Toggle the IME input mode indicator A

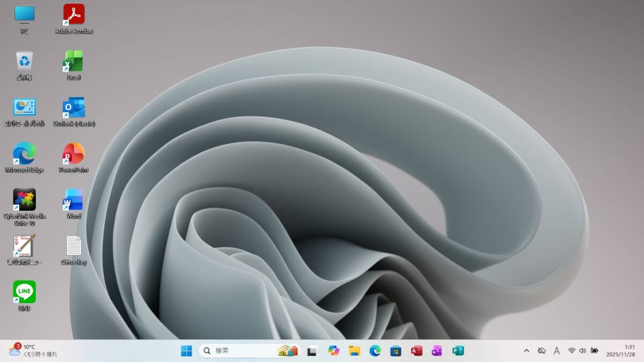pos(557,351)
